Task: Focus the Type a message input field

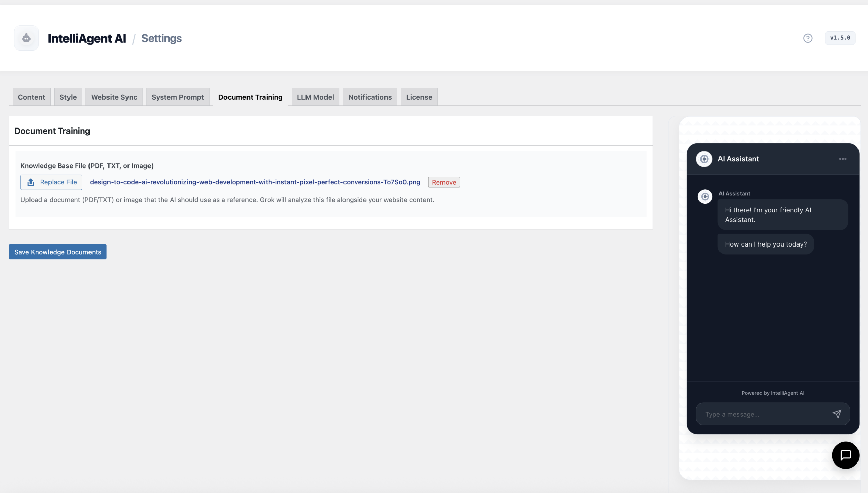Action: (763, 414)
